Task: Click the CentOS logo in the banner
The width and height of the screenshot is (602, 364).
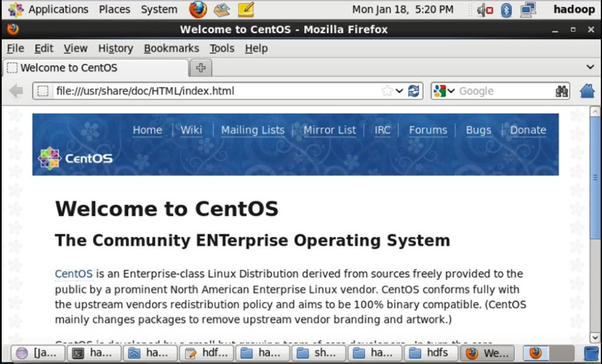Action: coord(75,158)
